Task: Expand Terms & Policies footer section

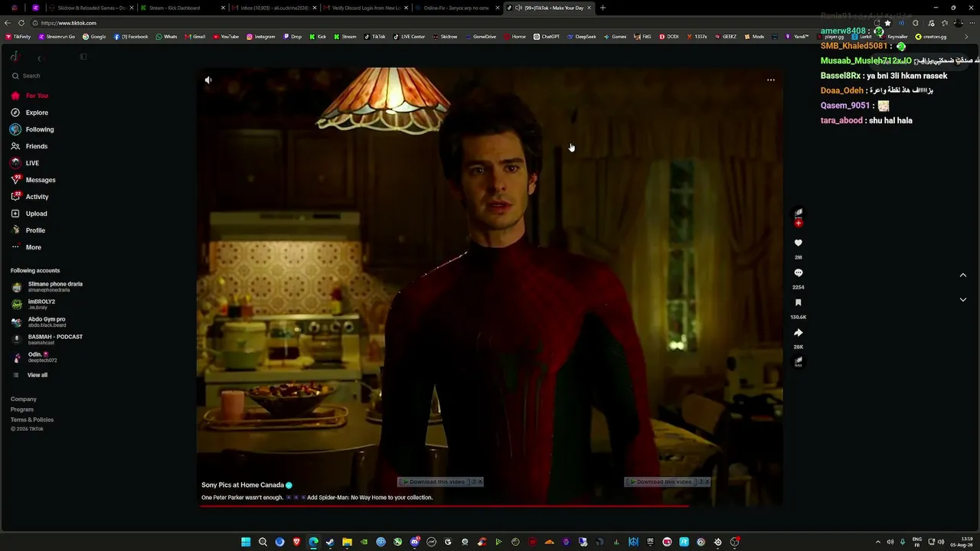Action: pos(32,420)
